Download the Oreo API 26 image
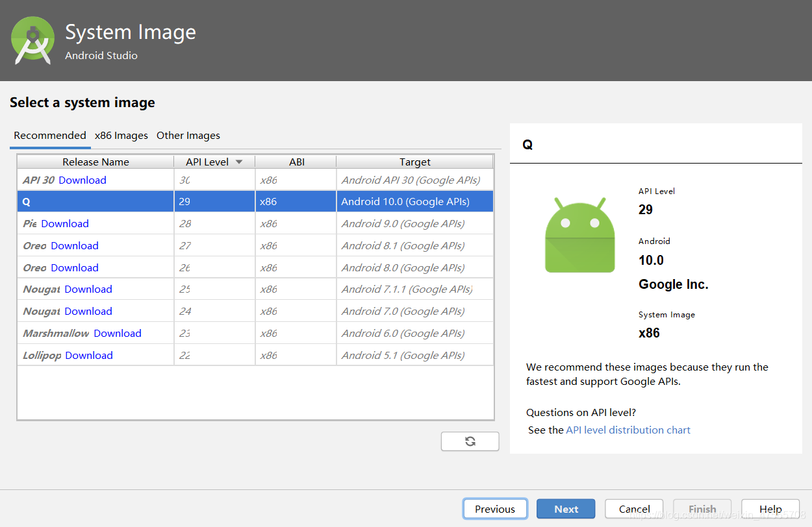 (x=75, y=267)
